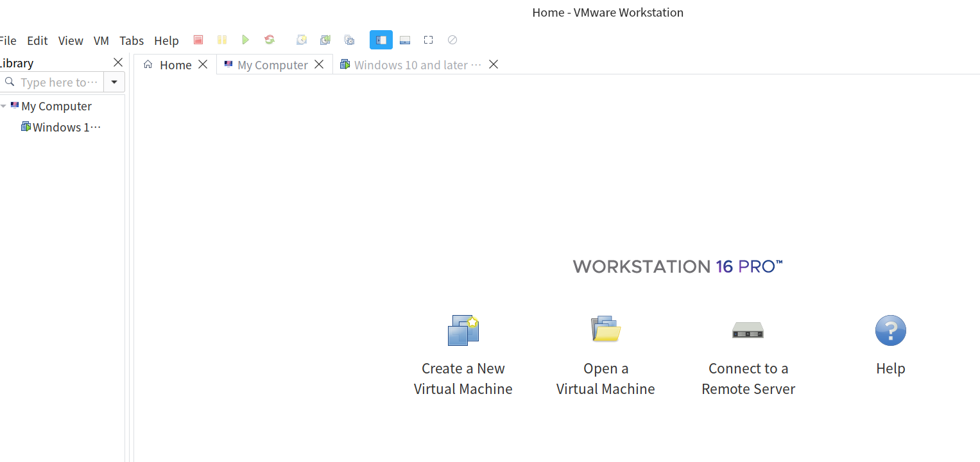
Task: Close the Library panel
Action: point(118,62)
